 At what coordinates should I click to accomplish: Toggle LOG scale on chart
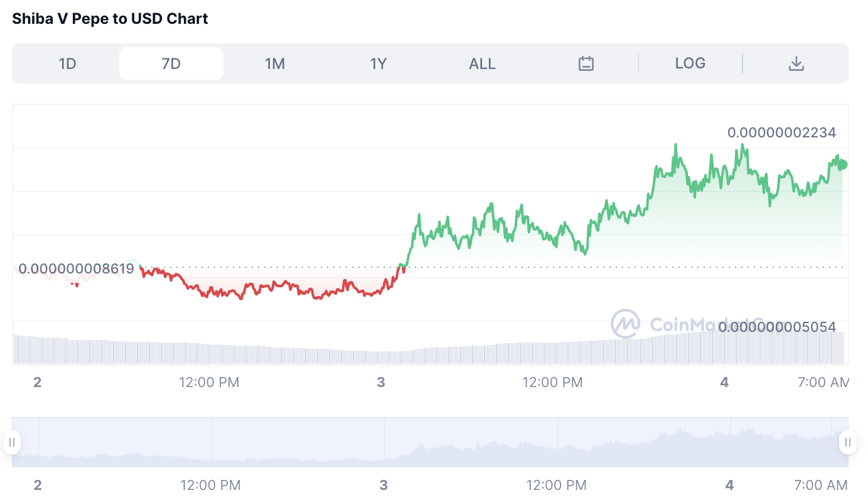pyautogui.click(x=690, y=63)
